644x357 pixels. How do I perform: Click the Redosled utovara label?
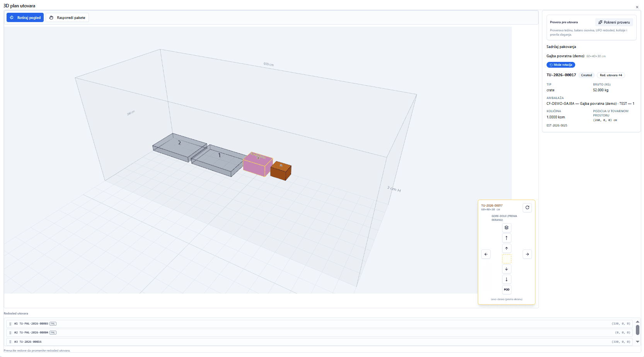point(16,313)
